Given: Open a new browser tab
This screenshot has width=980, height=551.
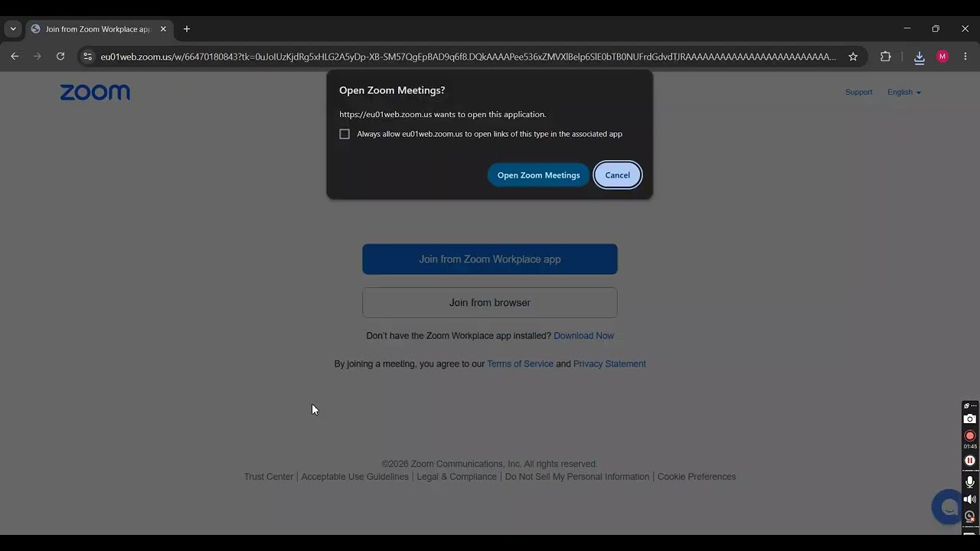Looking at the screenshot, I should coord(187,29).
